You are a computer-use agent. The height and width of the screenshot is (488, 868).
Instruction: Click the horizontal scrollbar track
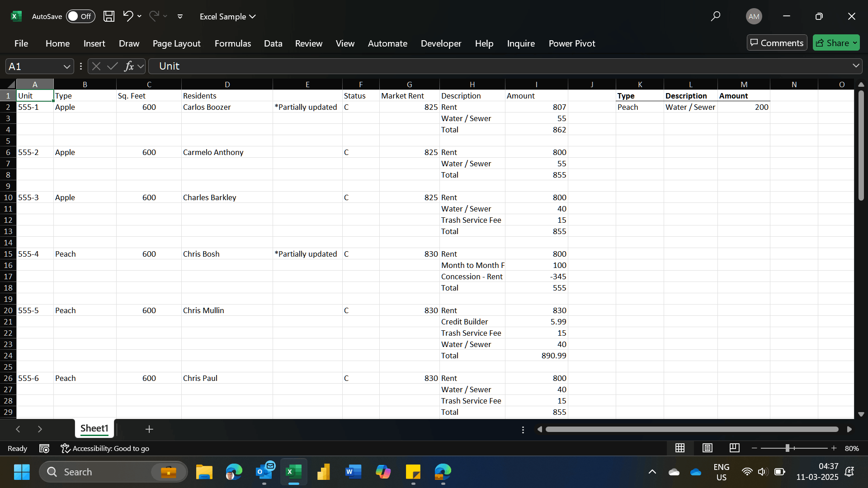[692, 429]
